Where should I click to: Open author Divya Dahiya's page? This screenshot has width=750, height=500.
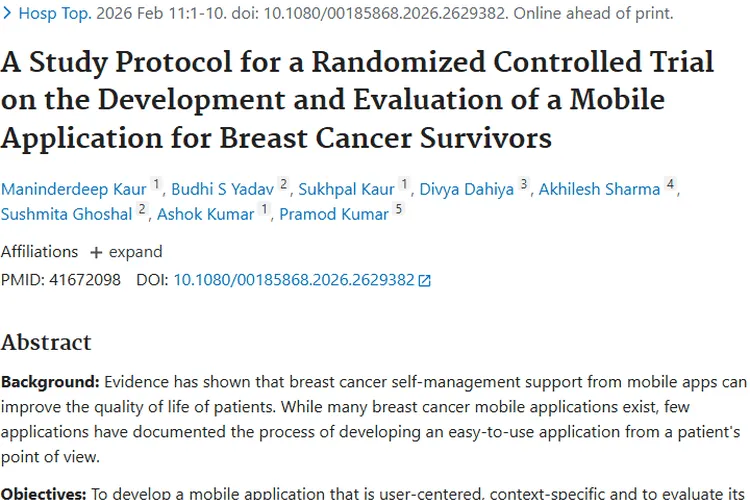[465, 189]
